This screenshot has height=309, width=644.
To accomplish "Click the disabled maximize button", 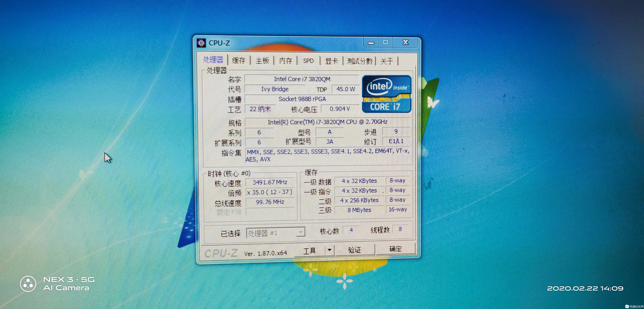I will point(385,42).
